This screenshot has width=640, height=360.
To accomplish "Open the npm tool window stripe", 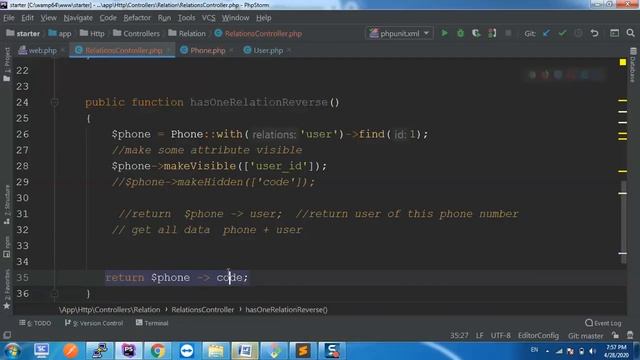I will [7, 247].
